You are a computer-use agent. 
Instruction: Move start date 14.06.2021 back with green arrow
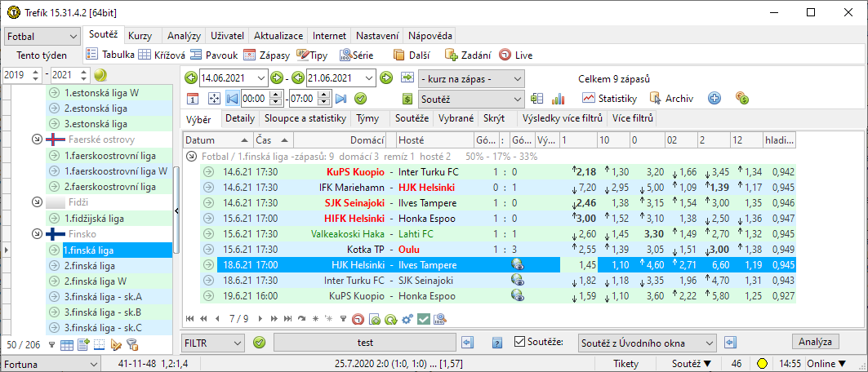[x=191, y=77]
